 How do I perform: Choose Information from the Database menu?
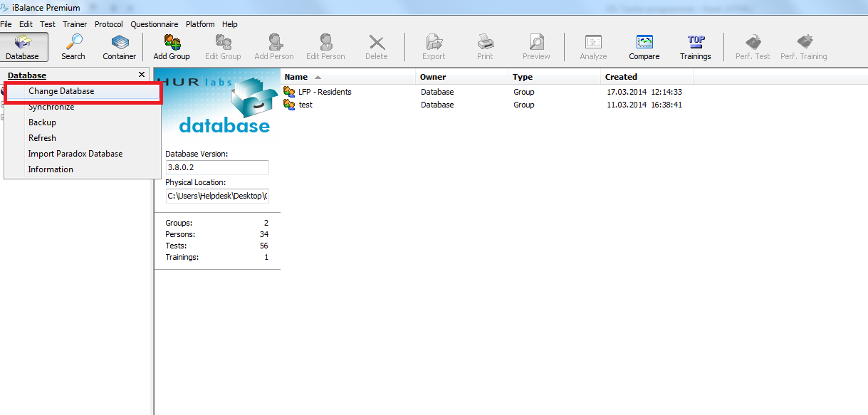click(83, 169)
